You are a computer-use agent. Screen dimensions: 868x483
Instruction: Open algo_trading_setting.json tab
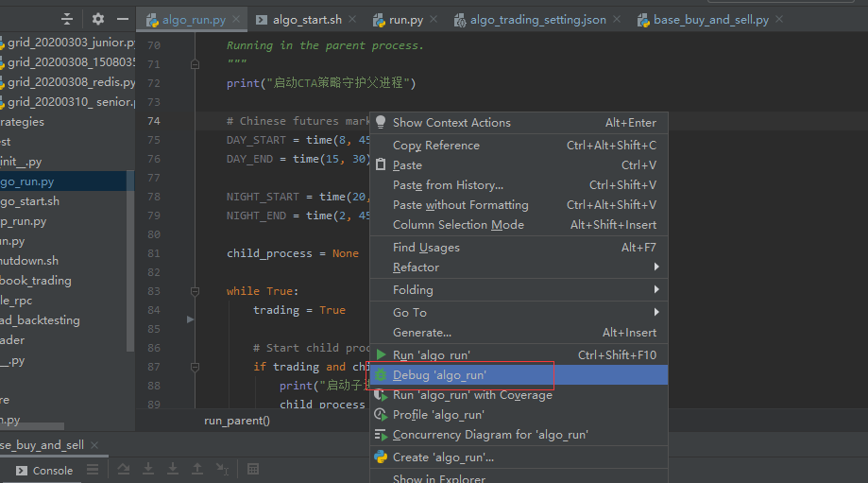537,20
